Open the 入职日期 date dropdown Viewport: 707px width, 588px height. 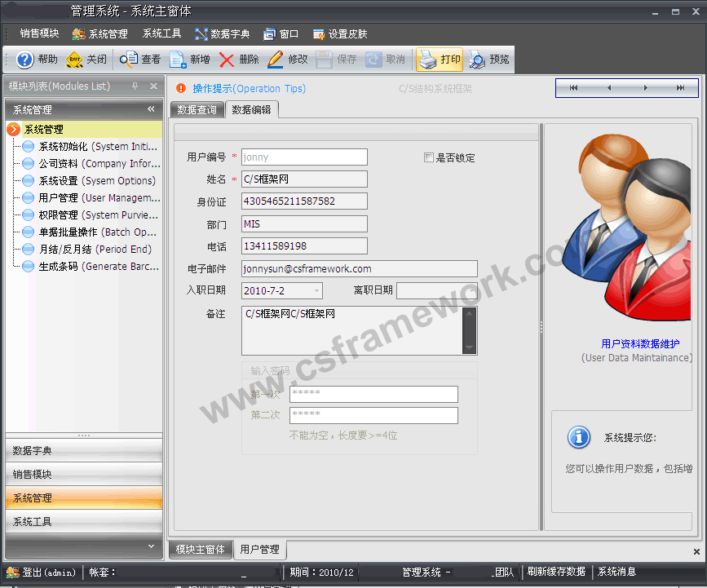[316, 290]
